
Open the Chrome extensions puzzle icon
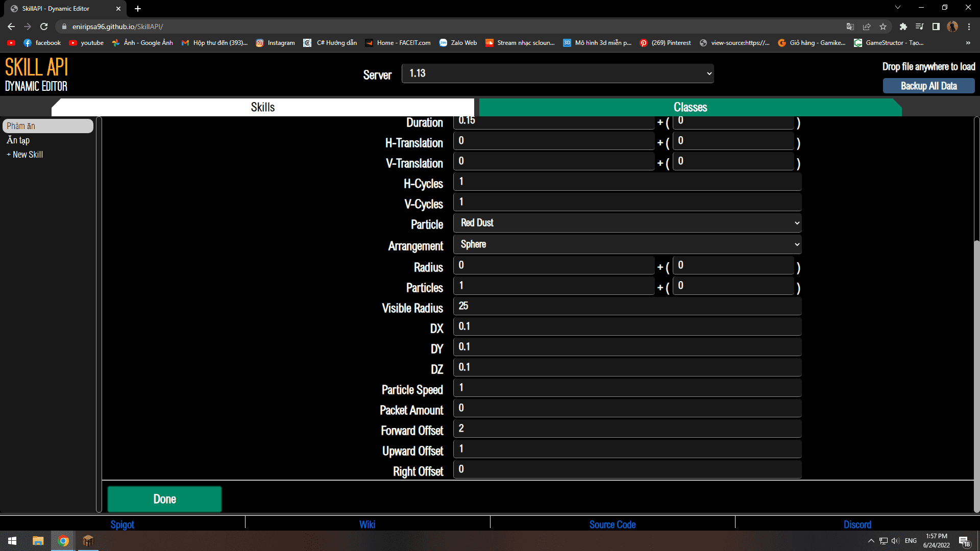pyautogui.click(x=903, y=27)
